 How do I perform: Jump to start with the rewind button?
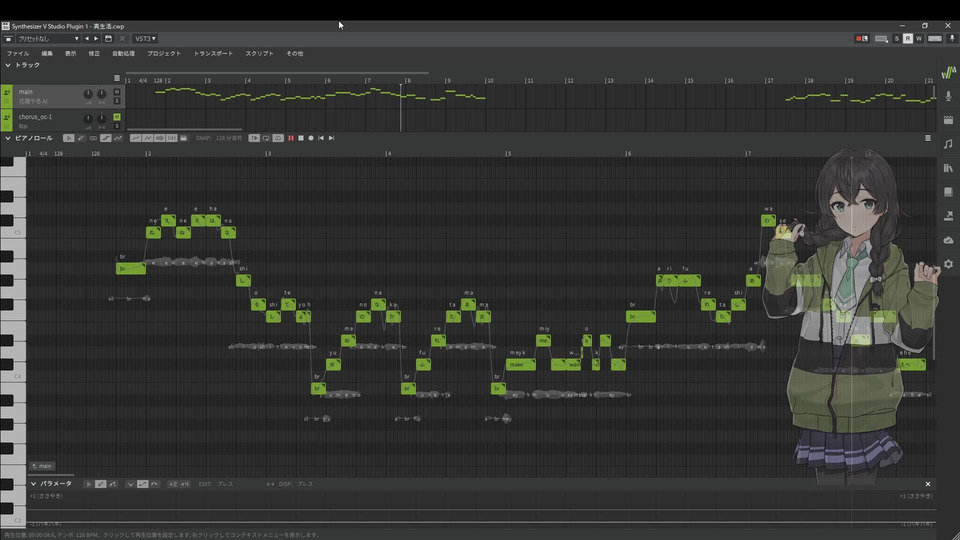point(321,138)
